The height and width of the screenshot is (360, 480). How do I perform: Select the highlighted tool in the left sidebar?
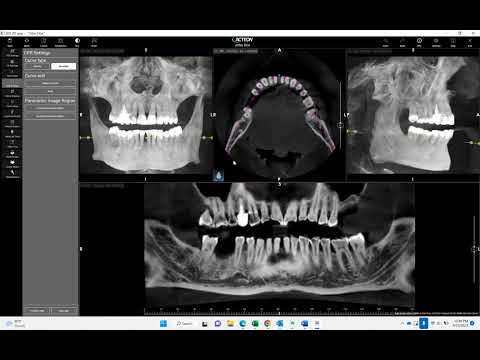(12, 83)
